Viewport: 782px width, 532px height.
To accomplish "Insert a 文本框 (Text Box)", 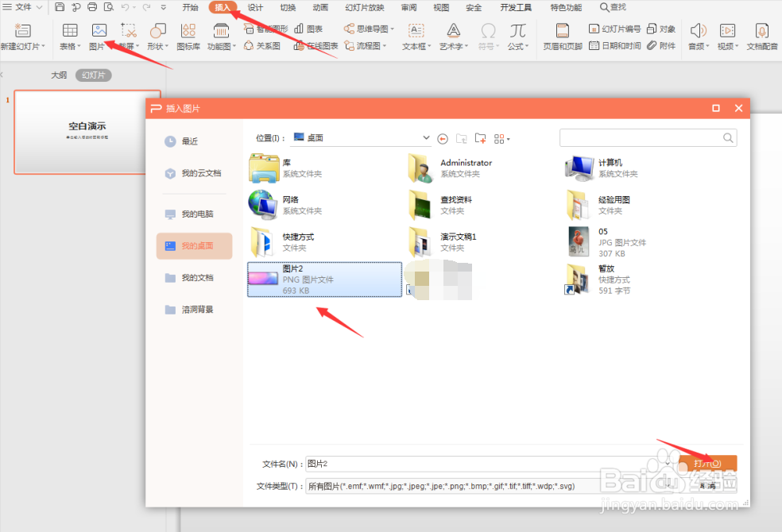I will pos(416,36).
